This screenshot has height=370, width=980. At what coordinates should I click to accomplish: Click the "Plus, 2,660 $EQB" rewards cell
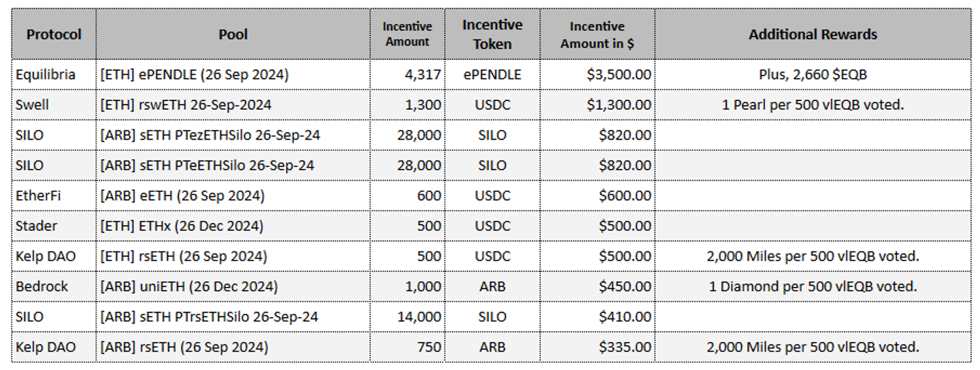813,74
